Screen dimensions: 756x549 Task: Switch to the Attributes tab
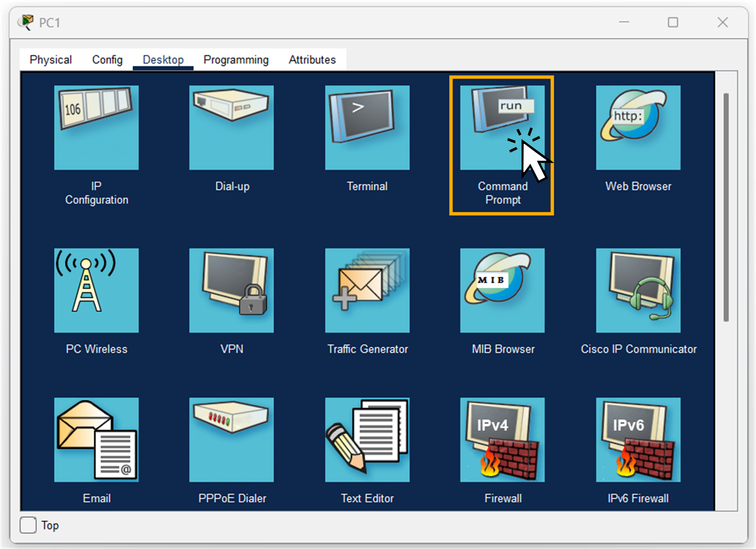point(312,60)
